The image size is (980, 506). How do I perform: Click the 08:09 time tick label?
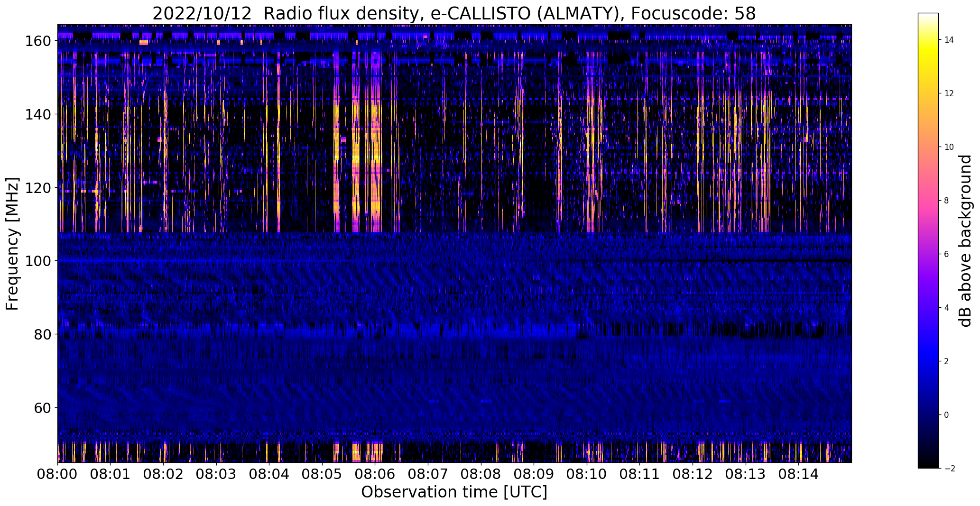tap(534, 474)
